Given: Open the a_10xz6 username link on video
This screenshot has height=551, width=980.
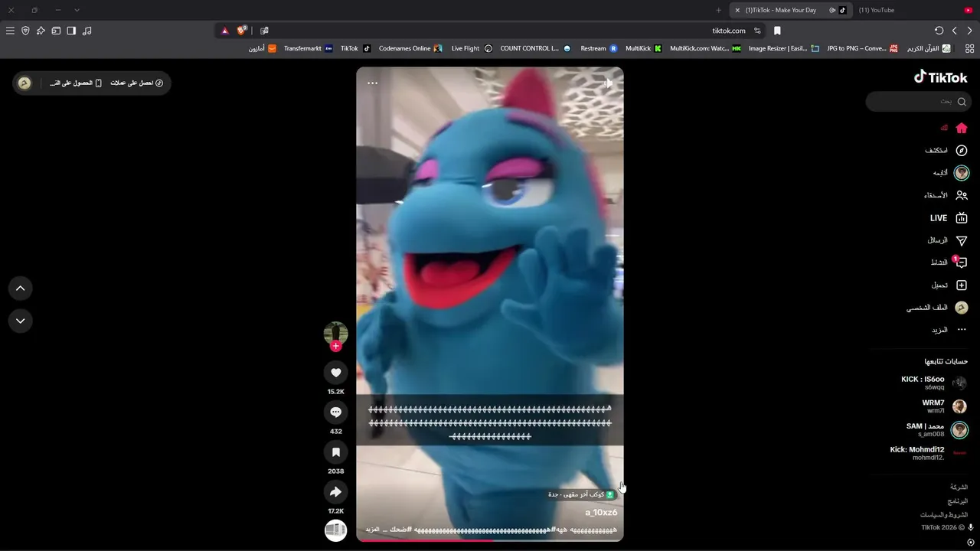Looking at the screenshot, I should [601, 513].
